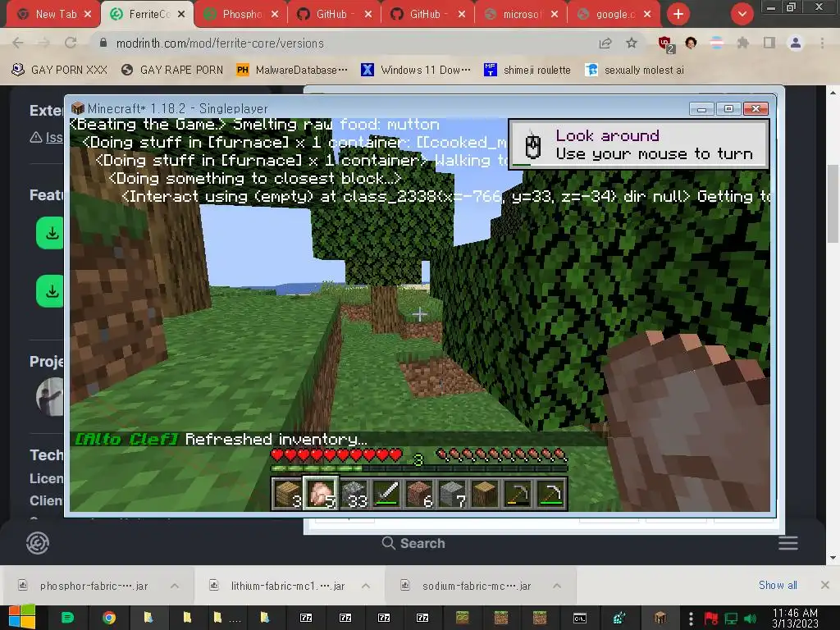Open Modrinth logo in bottom navigation

pyautogui.click(x=38, y=543)
